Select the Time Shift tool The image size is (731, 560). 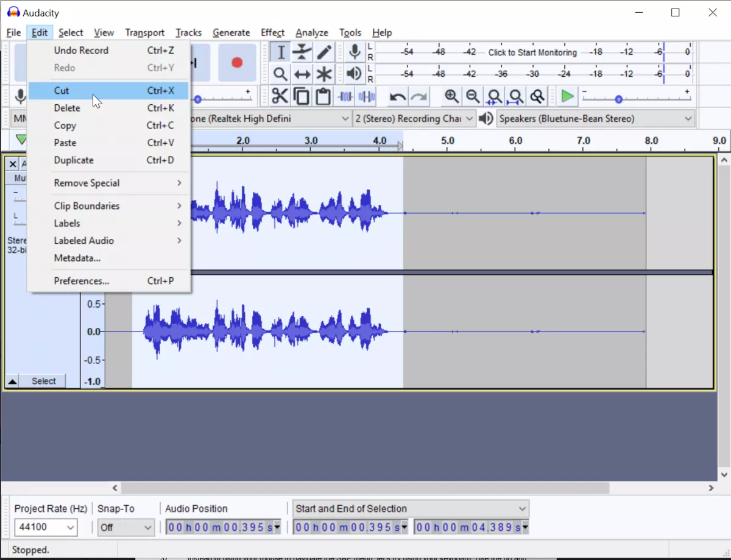[302, 74]
